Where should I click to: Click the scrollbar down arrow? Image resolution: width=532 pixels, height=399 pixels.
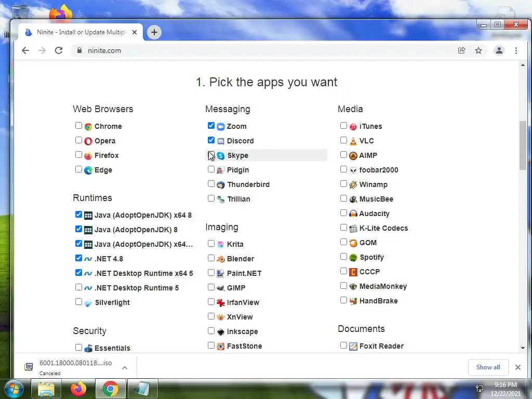523,348
